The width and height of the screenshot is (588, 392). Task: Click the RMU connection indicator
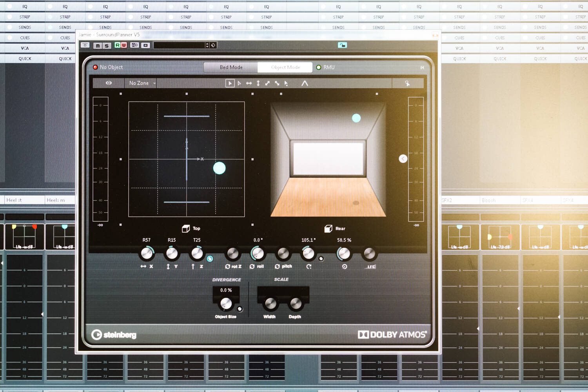click(319, 67)
